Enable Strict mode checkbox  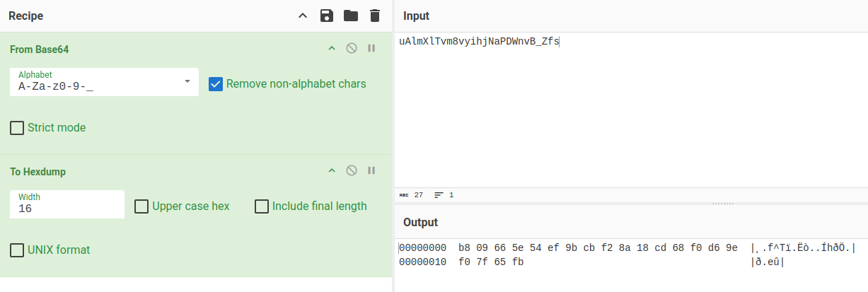[x=17, y=128]
